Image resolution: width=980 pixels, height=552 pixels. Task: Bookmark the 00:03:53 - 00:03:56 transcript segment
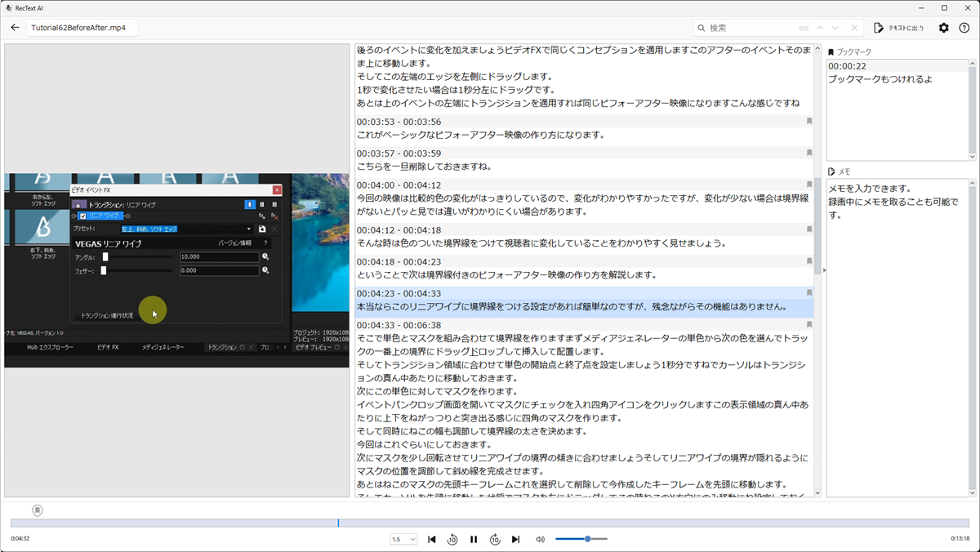(x=808, y=122)
